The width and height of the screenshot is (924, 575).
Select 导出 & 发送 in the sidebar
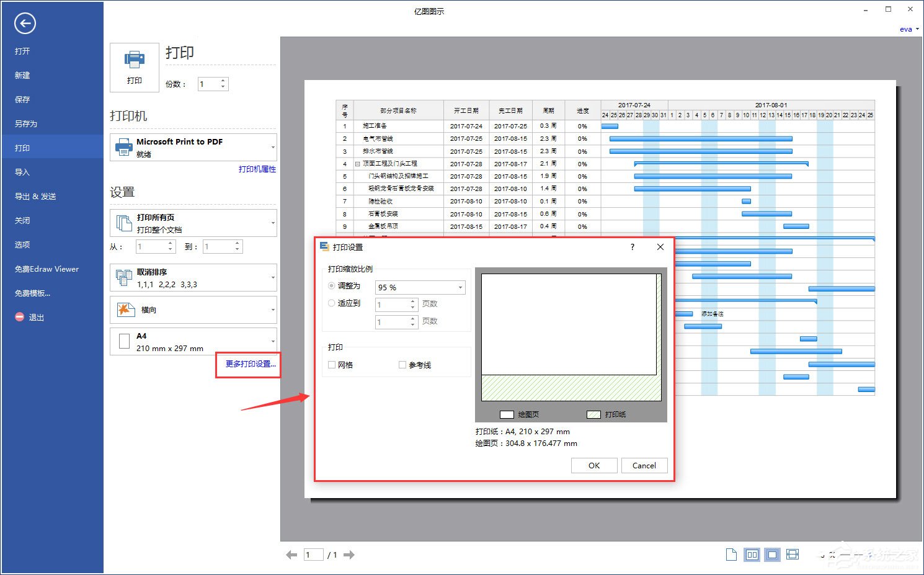pos(35,197)
